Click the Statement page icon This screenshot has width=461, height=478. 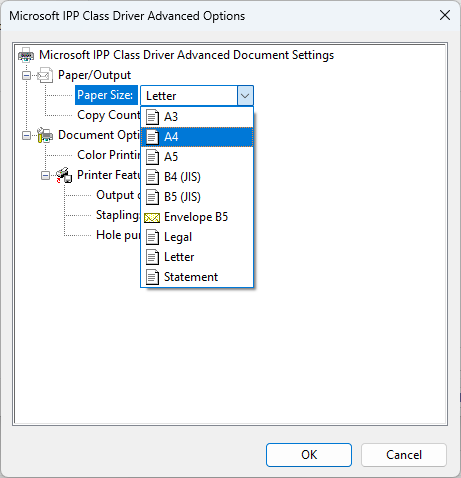pyautogui.click(x=152, y=277)
